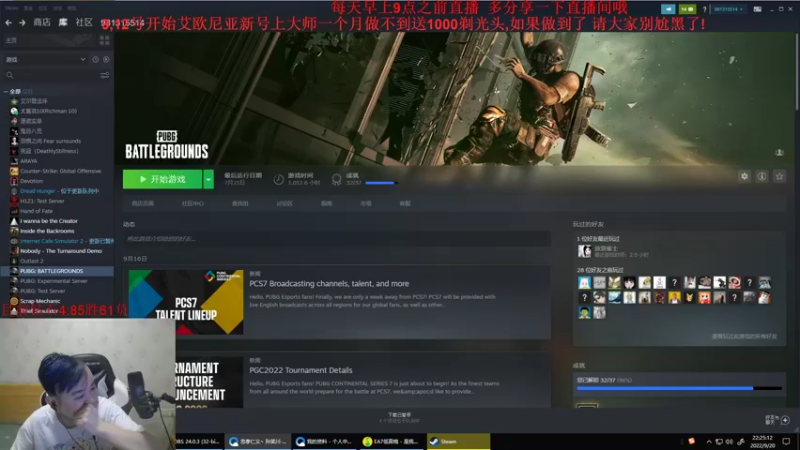Toggle sort by recent activity clock icon

tap(95, 60)
